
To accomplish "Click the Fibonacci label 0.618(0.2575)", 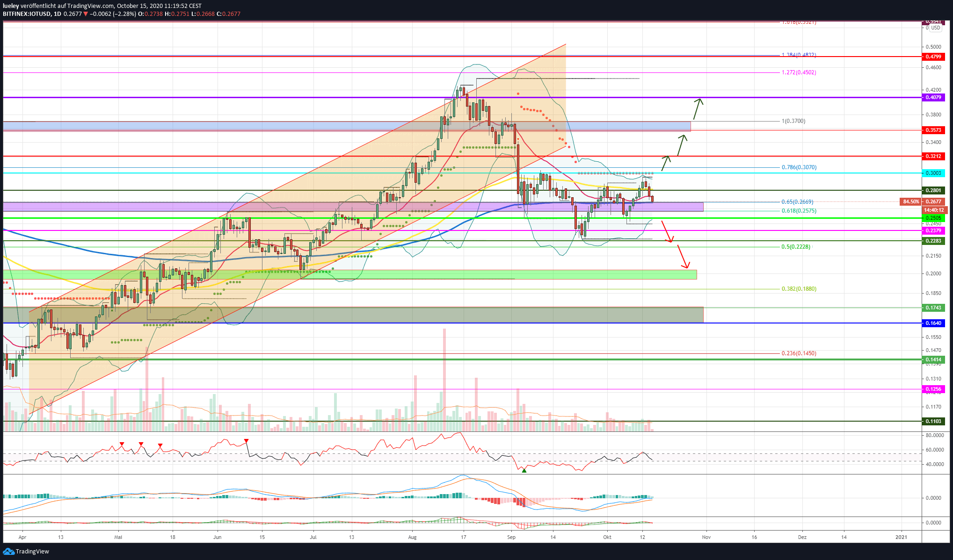I will [799, 211].
